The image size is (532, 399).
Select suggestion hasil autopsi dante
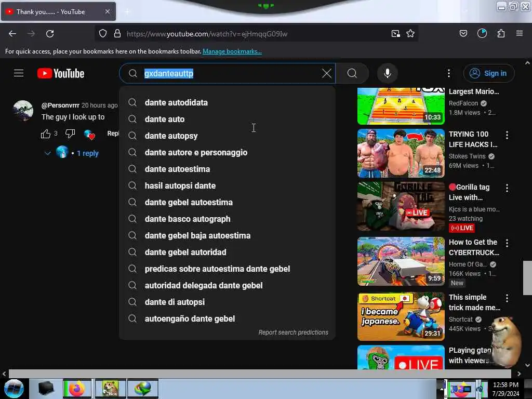pyautogui.click(x=227, y=185)
